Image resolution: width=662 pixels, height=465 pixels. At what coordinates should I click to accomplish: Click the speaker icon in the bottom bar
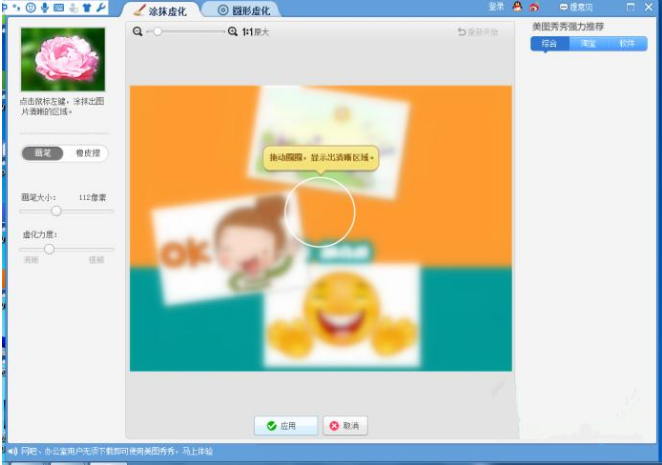click(x=13, y=451)
